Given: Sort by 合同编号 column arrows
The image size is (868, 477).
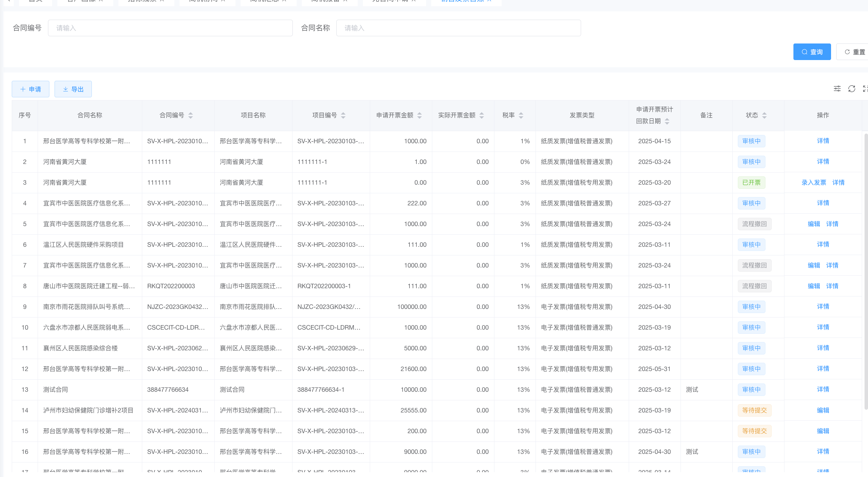Looking at the screenshot, I should [191, 115].
